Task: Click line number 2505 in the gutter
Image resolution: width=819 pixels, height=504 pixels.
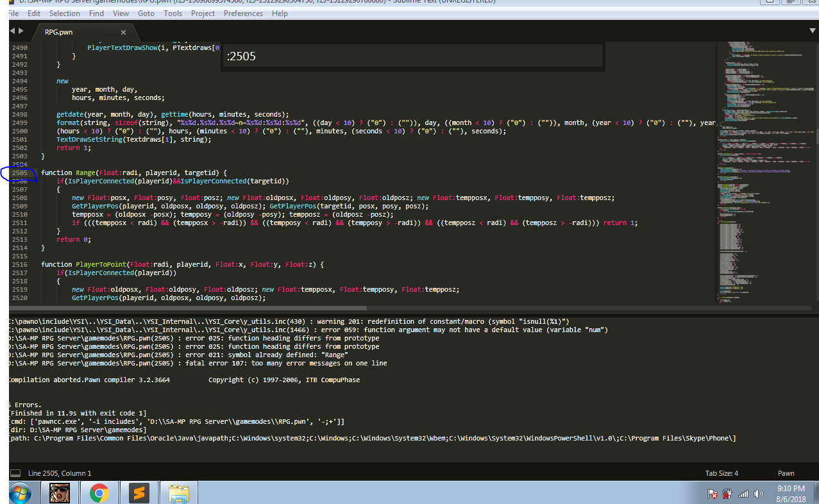Action: tap(20, 172)
